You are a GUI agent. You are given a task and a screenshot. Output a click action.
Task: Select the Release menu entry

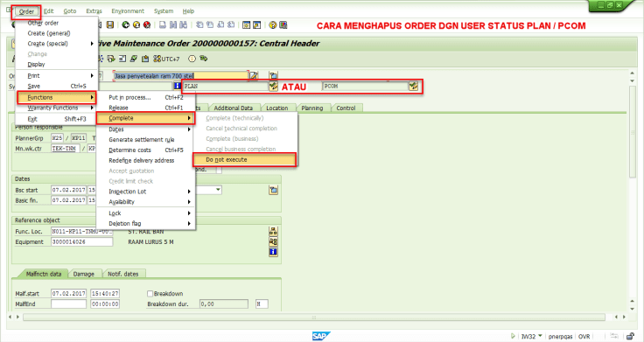146,108
